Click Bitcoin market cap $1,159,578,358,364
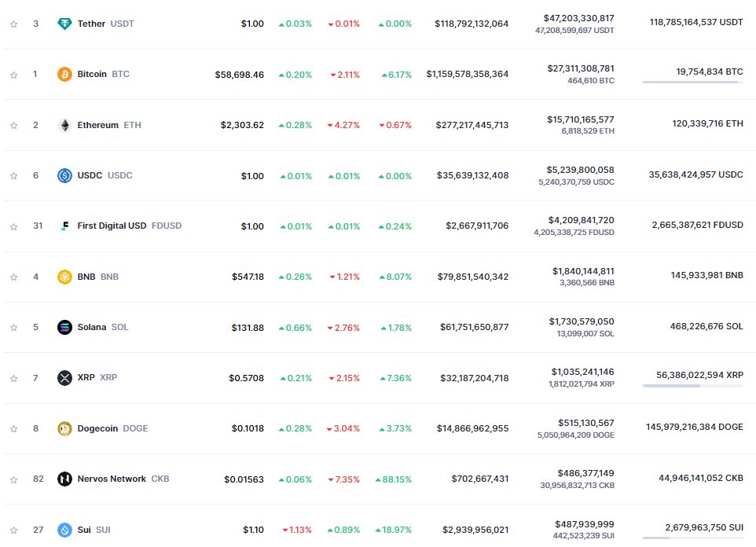 coord(468,74)
